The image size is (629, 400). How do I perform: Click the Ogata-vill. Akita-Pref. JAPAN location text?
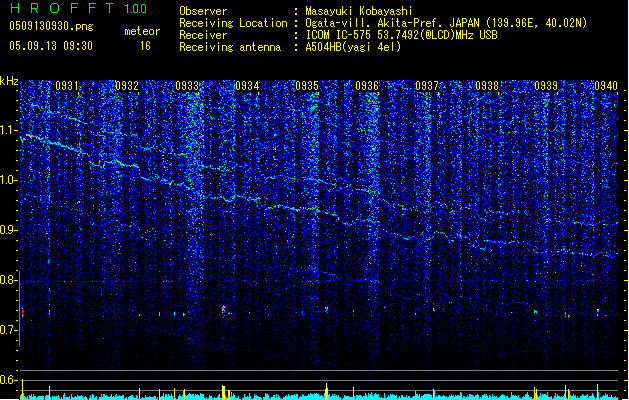[446, 23]
